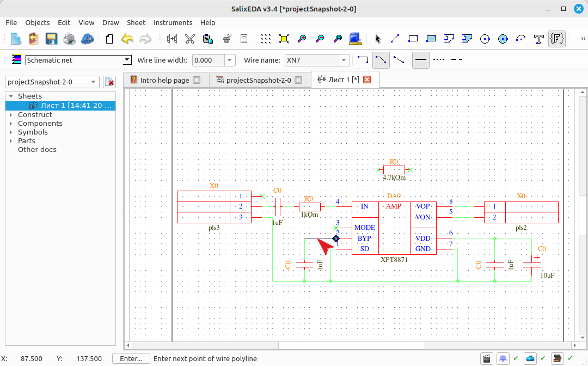Open the 3D view cube icon
Image resolution: width=588 pixels, height=366 pixels.
[355, 39]
